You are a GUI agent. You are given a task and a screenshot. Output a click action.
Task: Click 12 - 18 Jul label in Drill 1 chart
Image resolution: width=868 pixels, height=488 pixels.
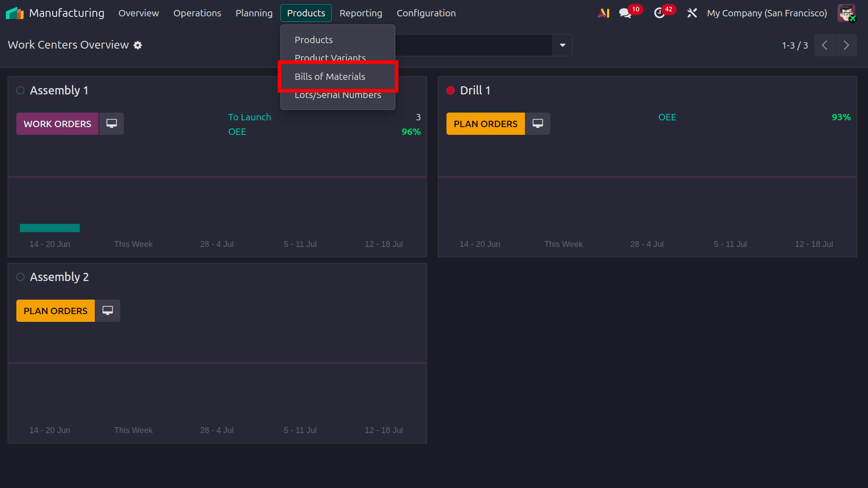point(814,244)
